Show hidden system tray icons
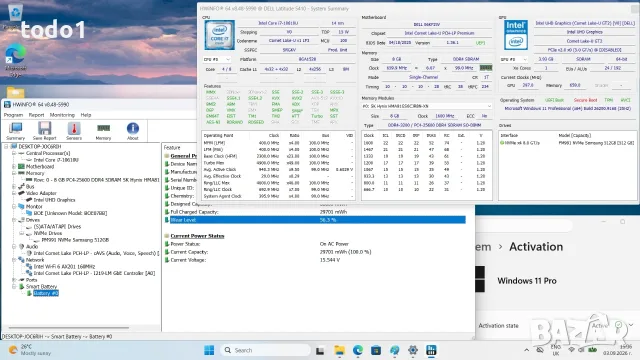The width and height of the screenshot is (640, 360). click(527, 350)
